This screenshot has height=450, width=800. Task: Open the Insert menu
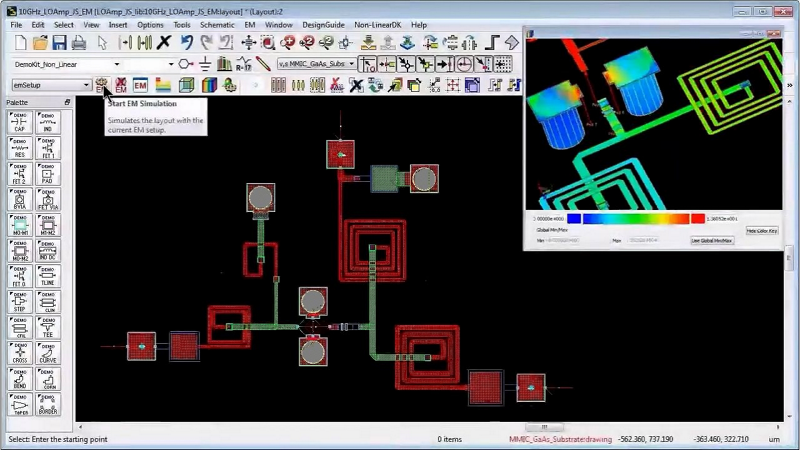[x=118, y=24]
